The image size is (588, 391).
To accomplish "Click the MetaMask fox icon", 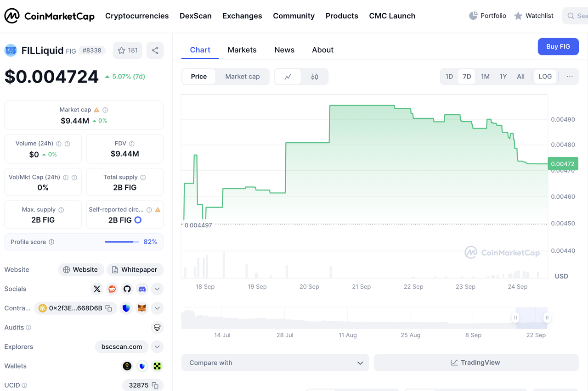I will tap(142, 308).
